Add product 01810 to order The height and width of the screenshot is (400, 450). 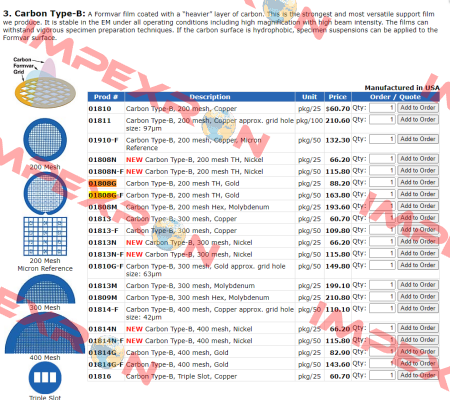tap(418, 108)
